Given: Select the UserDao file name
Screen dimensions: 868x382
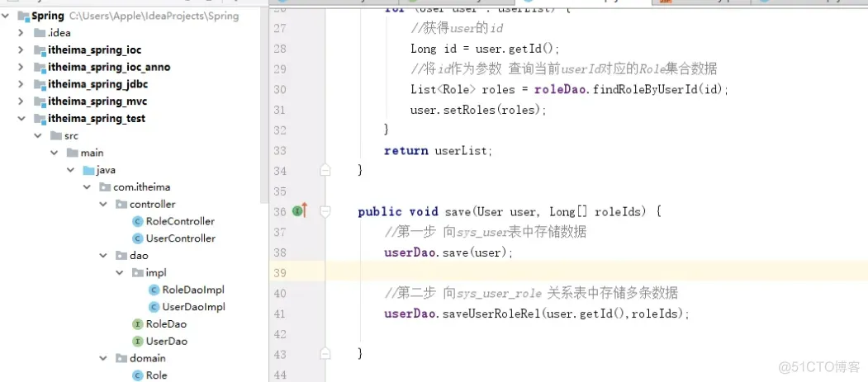Looking at the screenshot, I should tap(167, 341).
